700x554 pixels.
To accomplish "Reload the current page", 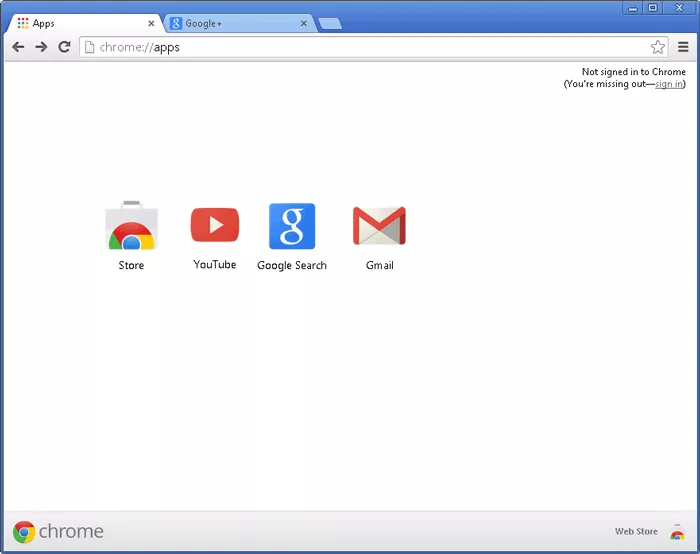I will click(x=64, y=47).
